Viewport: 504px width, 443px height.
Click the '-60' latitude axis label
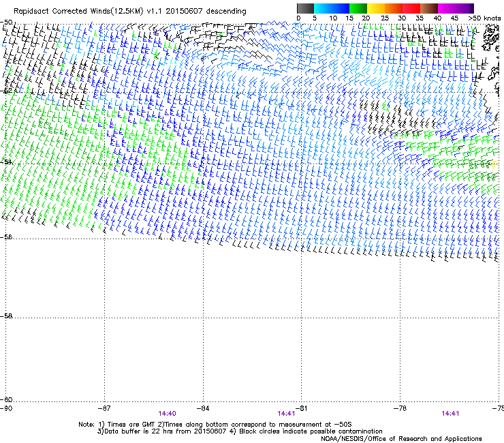click(6, 399)
